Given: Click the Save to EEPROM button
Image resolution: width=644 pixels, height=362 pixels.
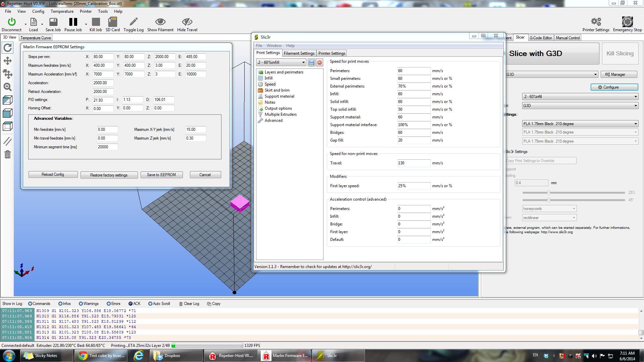Looking at the screenshot, I should tap(161, 175).
